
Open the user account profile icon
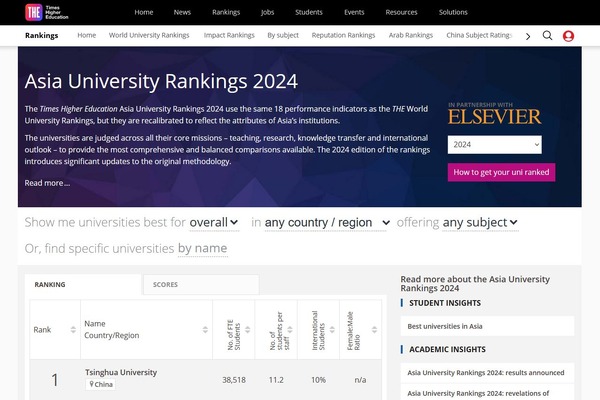click(568, 36)
